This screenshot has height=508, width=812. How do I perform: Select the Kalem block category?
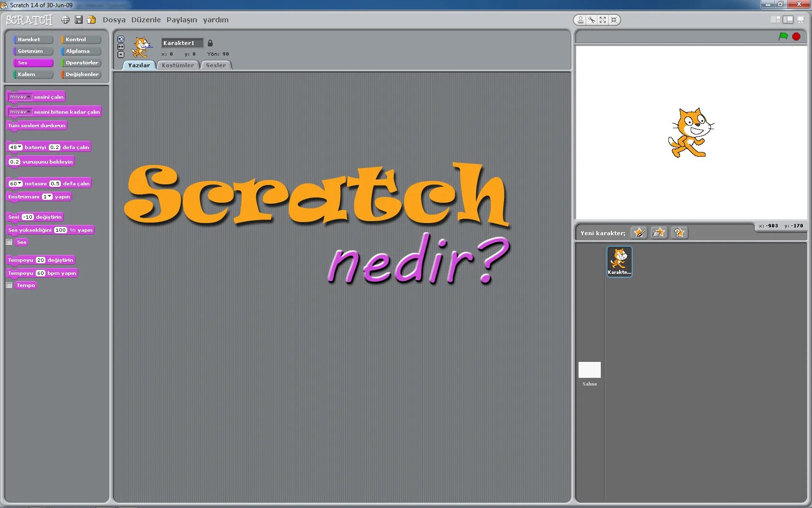tap(33, 75)
